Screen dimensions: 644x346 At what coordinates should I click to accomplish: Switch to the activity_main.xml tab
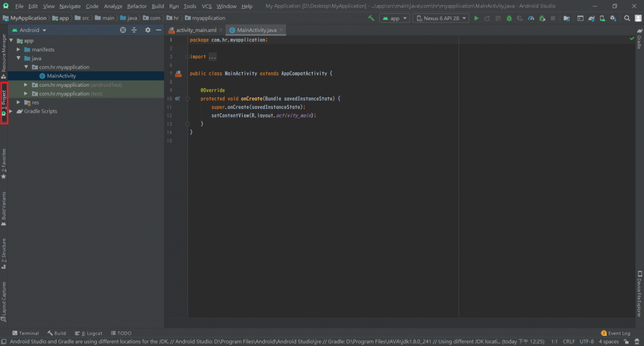coord(196,30)
